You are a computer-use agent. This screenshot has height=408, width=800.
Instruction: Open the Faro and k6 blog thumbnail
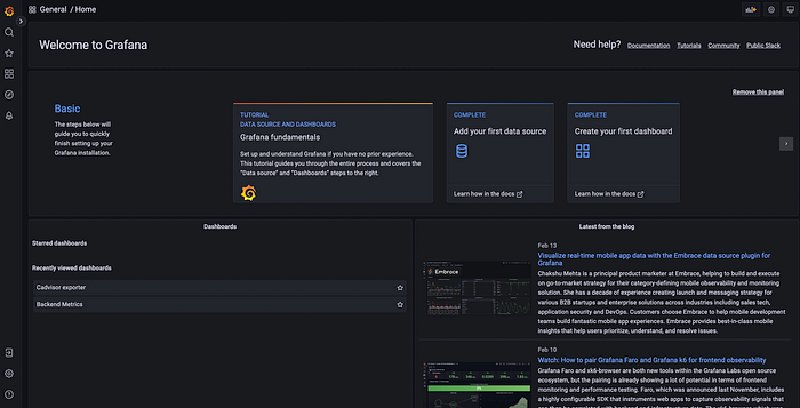pos(476,385)
